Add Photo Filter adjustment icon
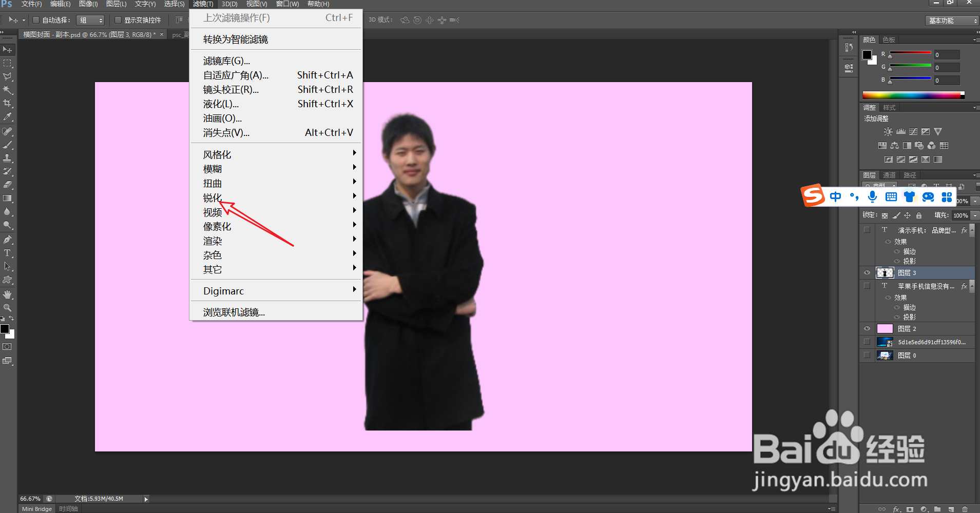 tap(919, 146)
